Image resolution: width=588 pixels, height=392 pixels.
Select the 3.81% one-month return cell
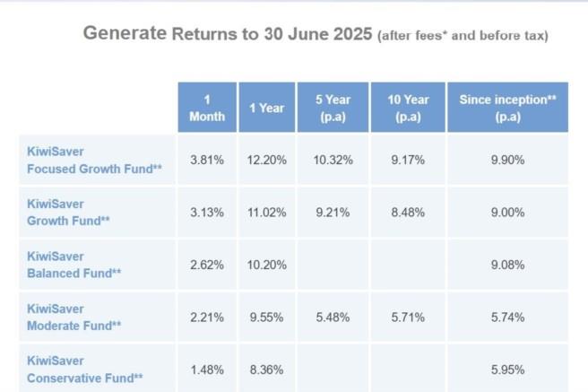click(x=206, y=160)
